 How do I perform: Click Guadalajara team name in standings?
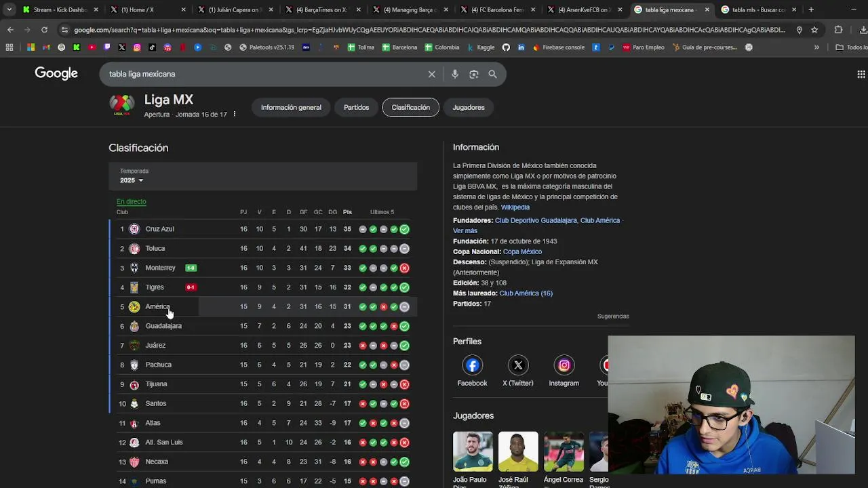pos(163,326)
